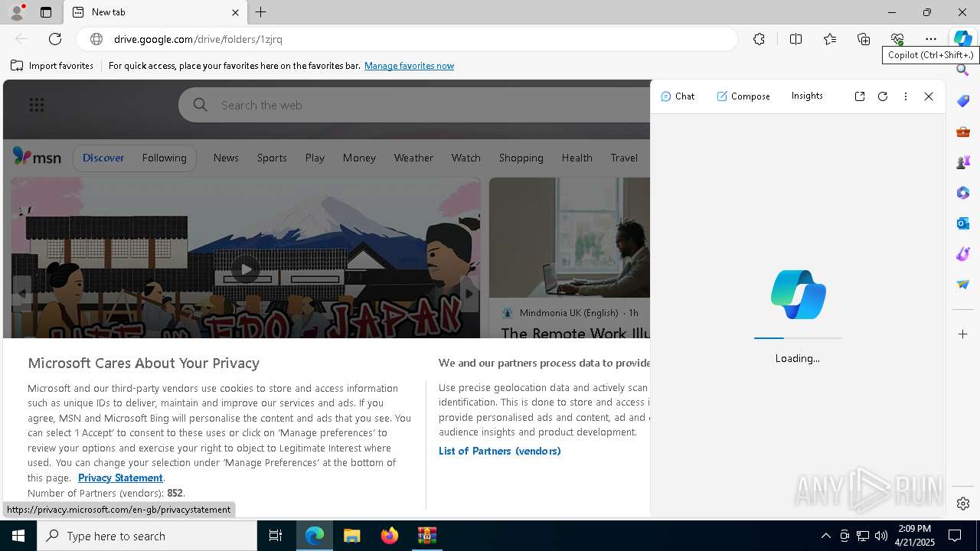
Task: Open a new tab with plus button
Action: (x=261, y=12)
